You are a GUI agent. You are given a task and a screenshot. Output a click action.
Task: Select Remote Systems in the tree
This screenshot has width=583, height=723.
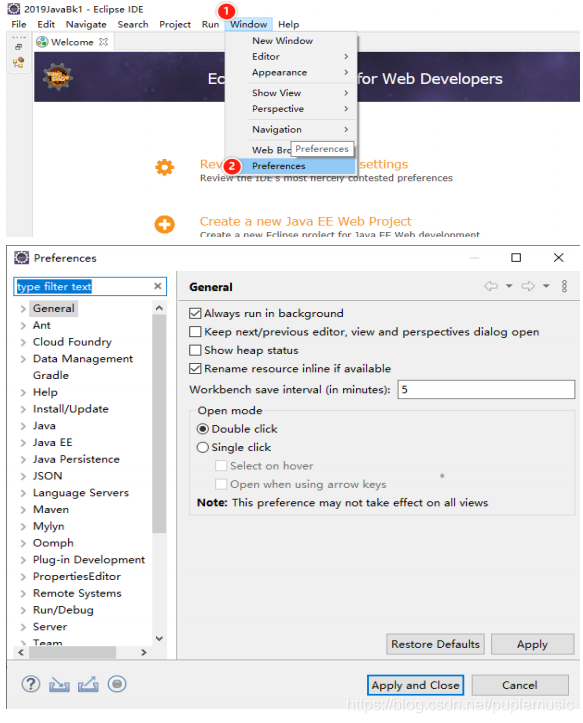click(77, 593)
